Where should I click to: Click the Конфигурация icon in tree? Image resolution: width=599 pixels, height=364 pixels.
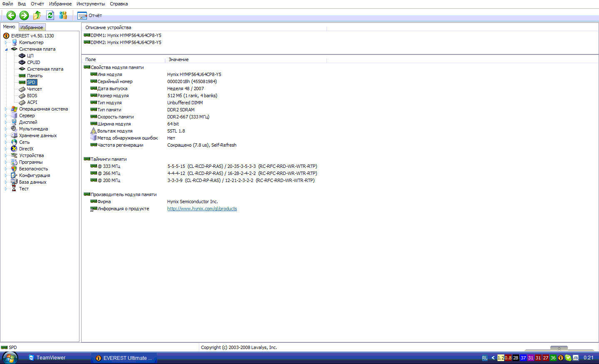14,175
